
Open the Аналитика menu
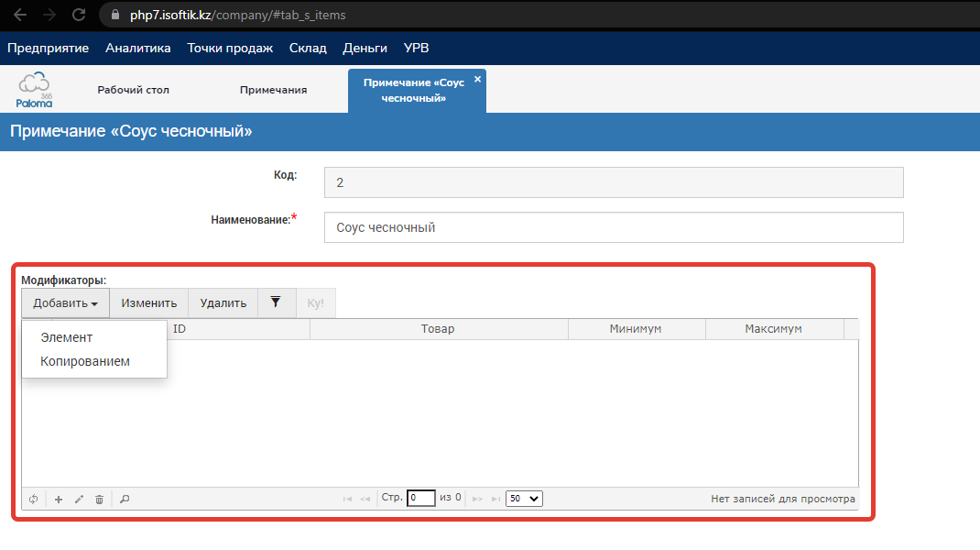point(138,48)
